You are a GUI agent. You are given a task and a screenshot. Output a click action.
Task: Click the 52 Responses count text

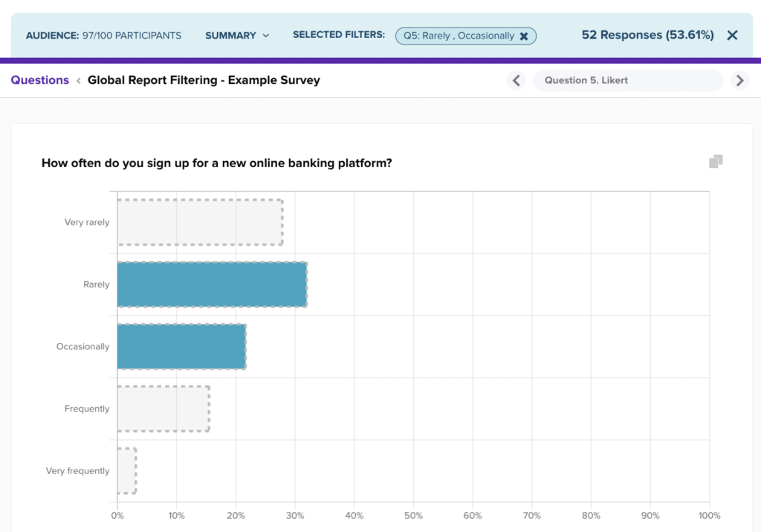click(x=647, y=35)
